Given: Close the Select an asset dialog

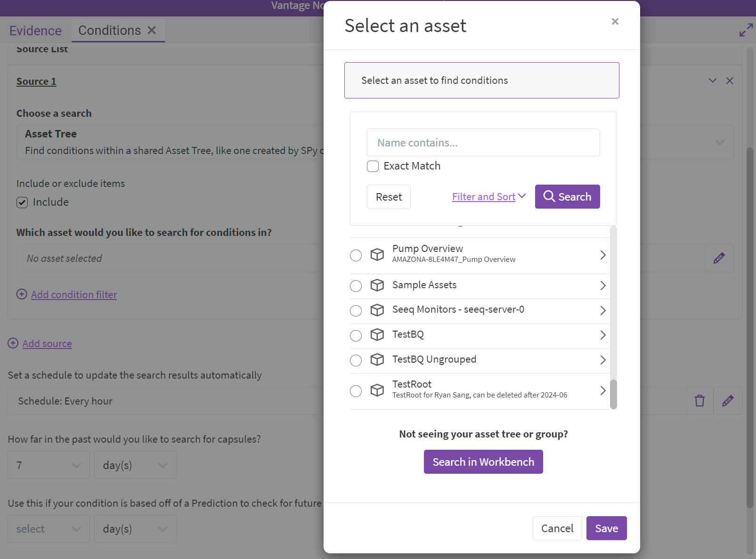Looking at the screenshot, I should 615,22.
